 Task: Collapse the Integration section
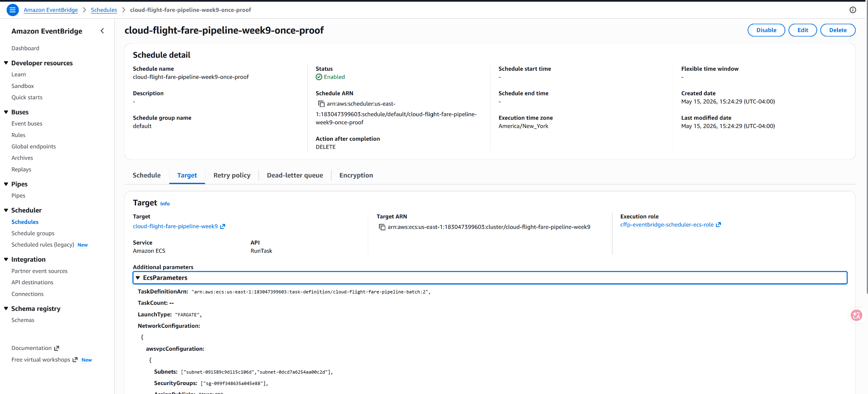click(6, 260)
